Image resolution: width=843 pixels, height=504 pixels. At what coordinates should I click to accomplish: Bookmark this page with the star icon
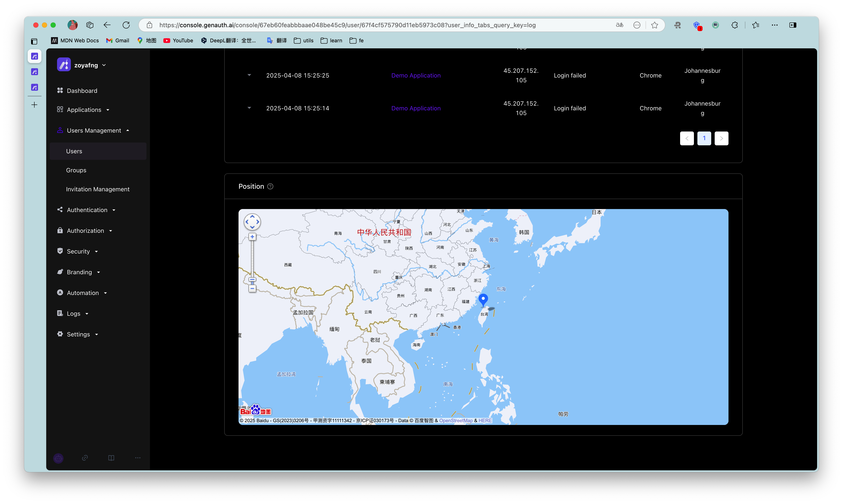654,25
